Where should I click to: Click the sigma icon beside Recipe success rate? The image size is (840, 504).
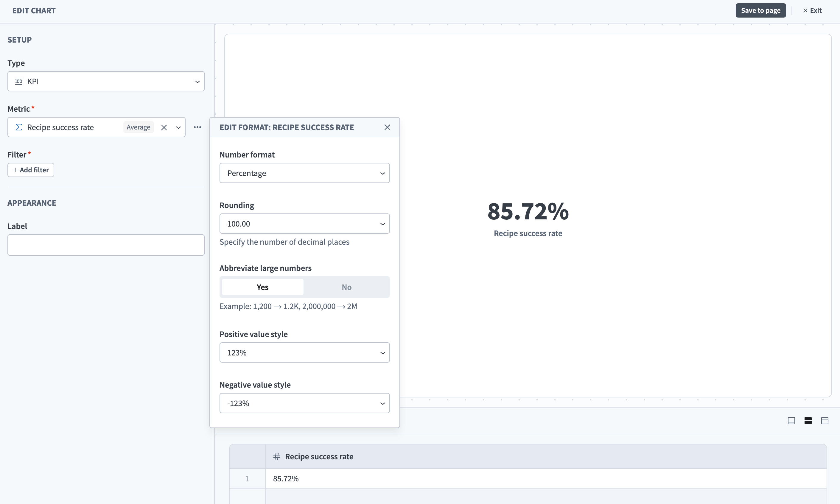coord(19,127)
